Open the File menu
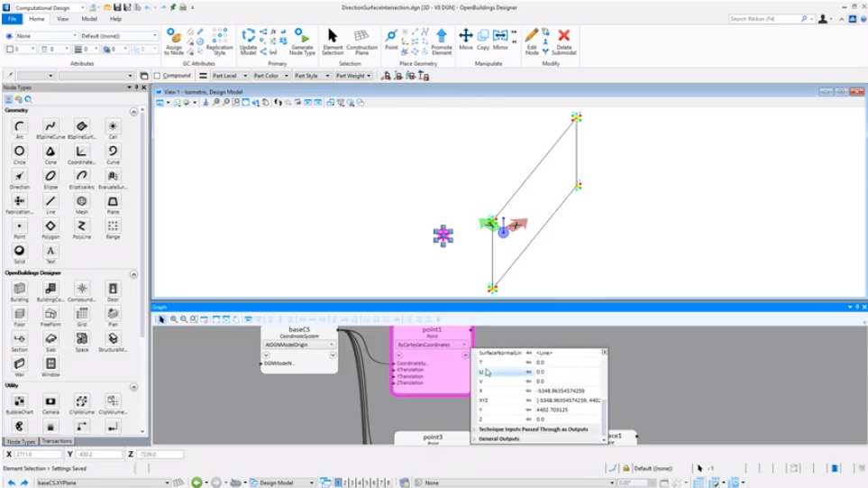The width and height of the screenshot is (868, 488). click(13, 18)
